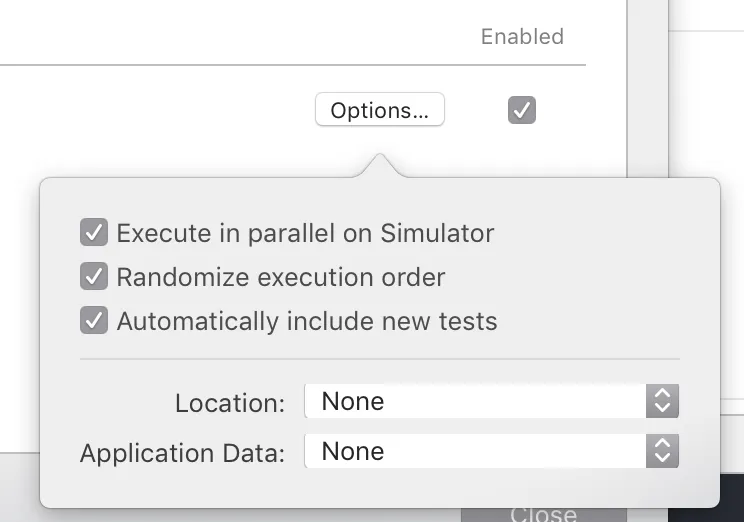Click the "Randomize execution order" label text

281,277
